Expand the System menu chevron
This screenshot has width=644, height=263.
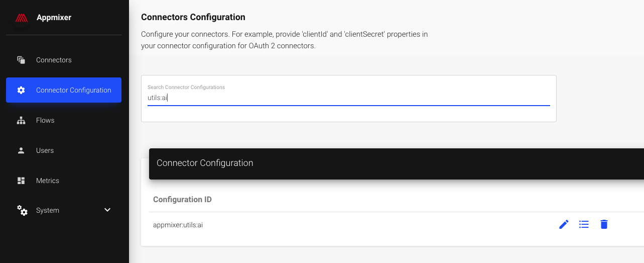pos(107,210)
